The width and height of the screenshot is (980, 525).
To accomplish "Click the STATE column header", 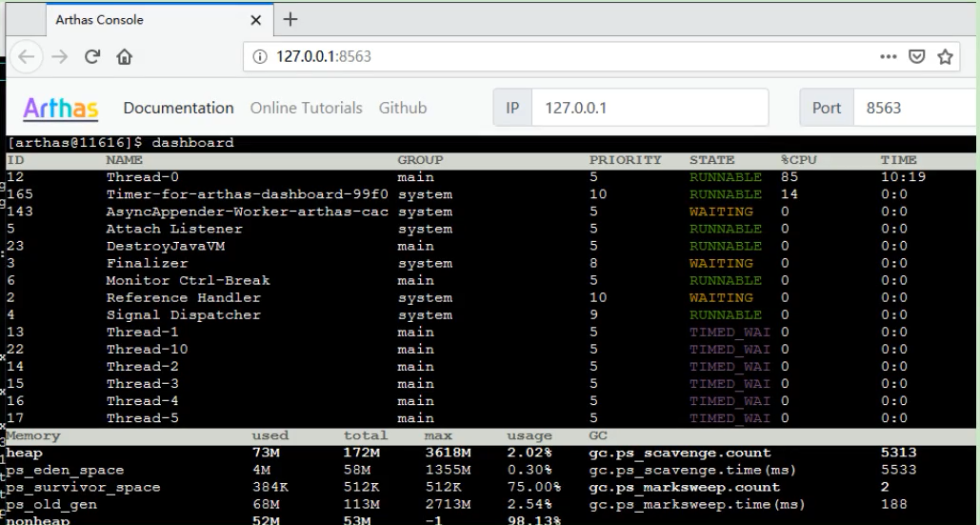I will (711, 160).
